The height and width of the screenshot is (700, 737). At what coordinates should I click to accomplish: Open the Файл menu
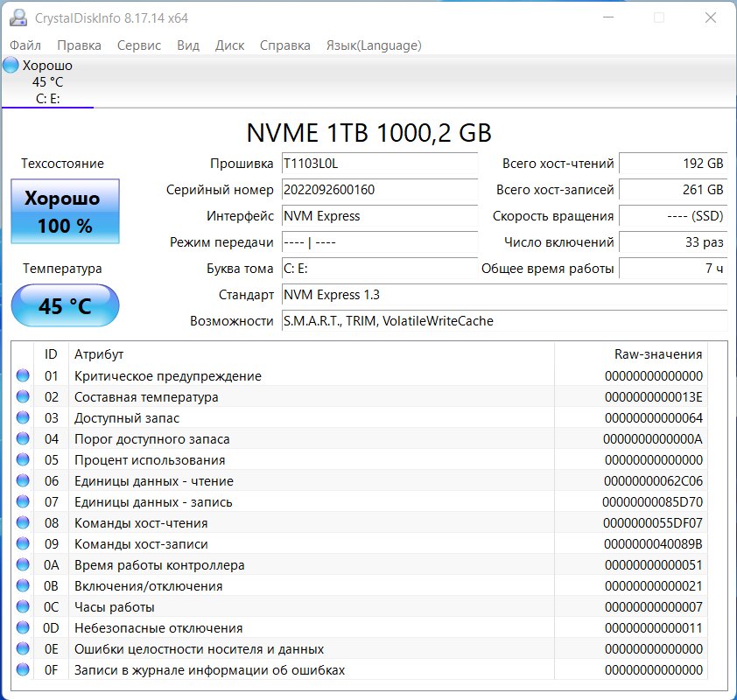(25, 45)
